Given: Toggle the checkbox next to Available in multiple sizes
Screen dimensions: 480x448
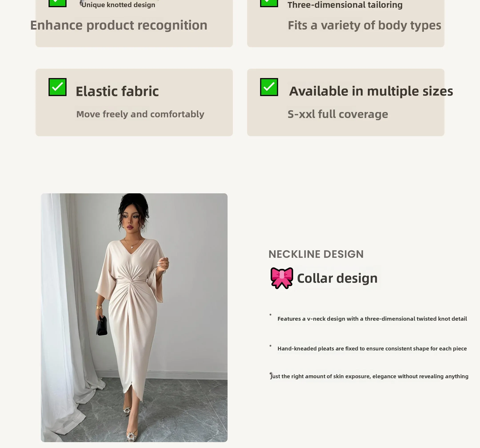Looking at the screenshot, I should pyautogui.click(x=269, y=87).
